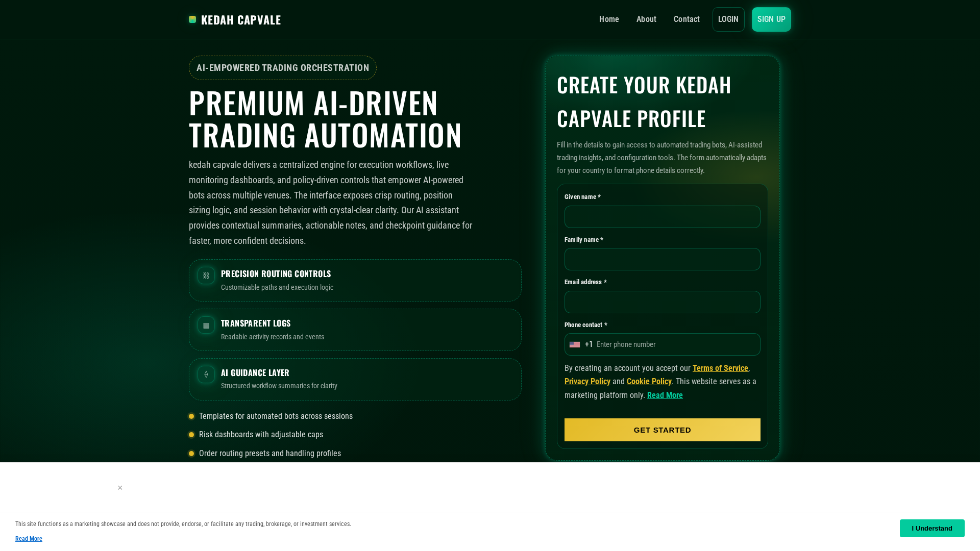Click the GET STARTED button
The width and height of the screenshot is (980, 551).
coord(663,430)
